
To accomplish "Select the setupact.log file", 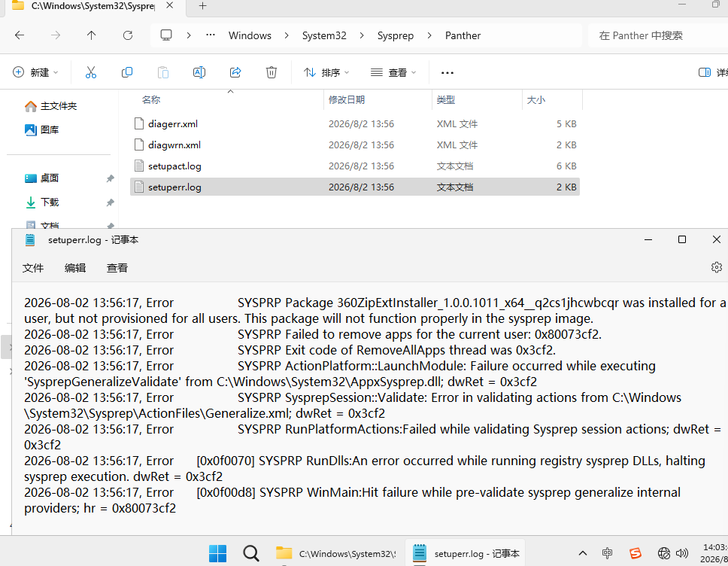I will tap(355, 166).
